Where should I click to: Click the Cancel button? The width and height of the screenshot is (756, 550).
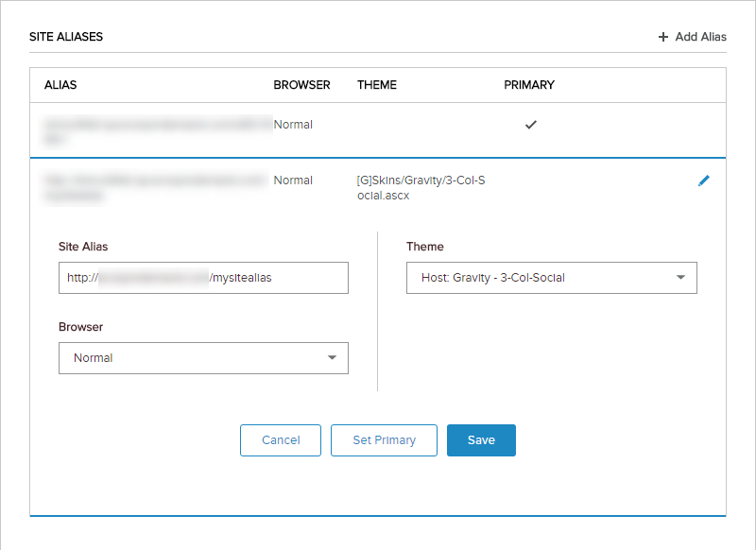[x=281, y=440]
